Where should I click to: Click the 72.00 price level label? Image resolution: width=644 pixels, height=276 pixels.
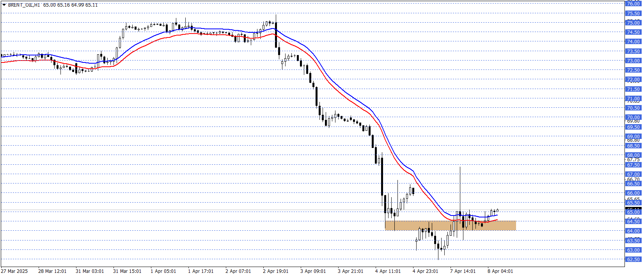coord(633,80)
